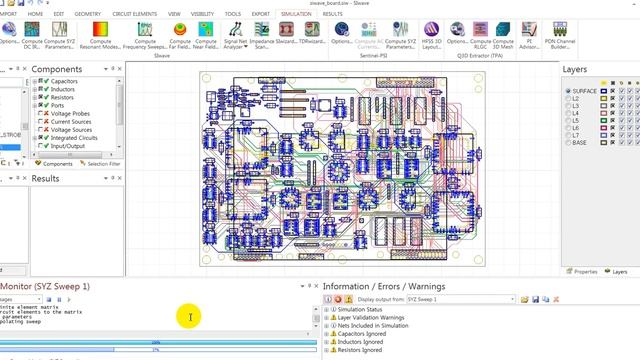
Task: Open the HOME ribbon tab
Action: click(35, 14)
